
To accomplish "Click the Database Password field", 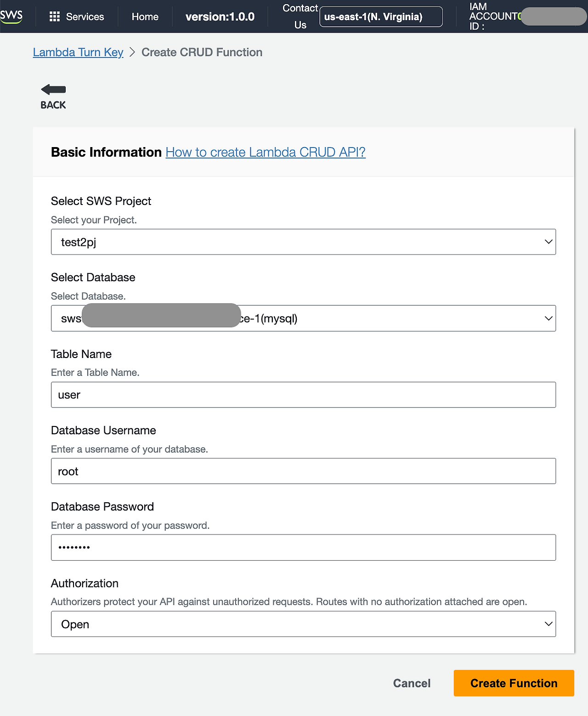I will (x=303, y=547).
